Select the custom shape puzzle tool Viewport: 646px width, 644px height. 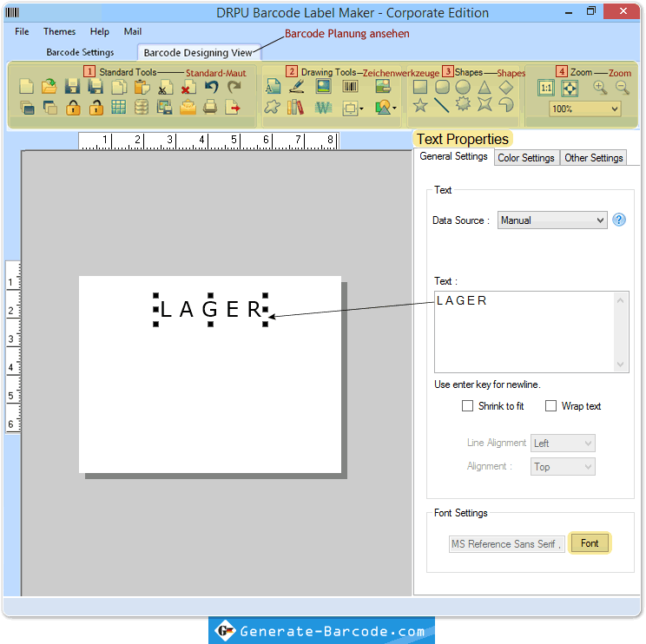click(272, 107)
